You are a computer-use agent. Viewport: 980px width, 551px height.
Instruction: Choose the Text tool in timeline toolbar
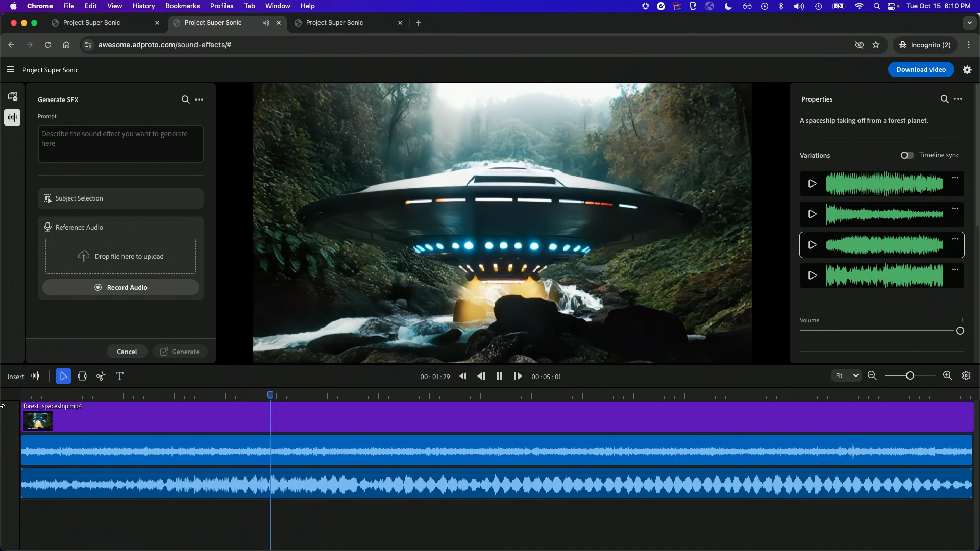pos(120,376)
